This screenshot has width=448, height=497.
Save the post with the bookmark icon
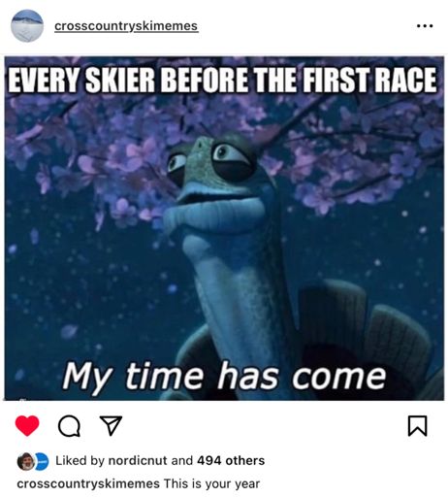coord(418,426)
